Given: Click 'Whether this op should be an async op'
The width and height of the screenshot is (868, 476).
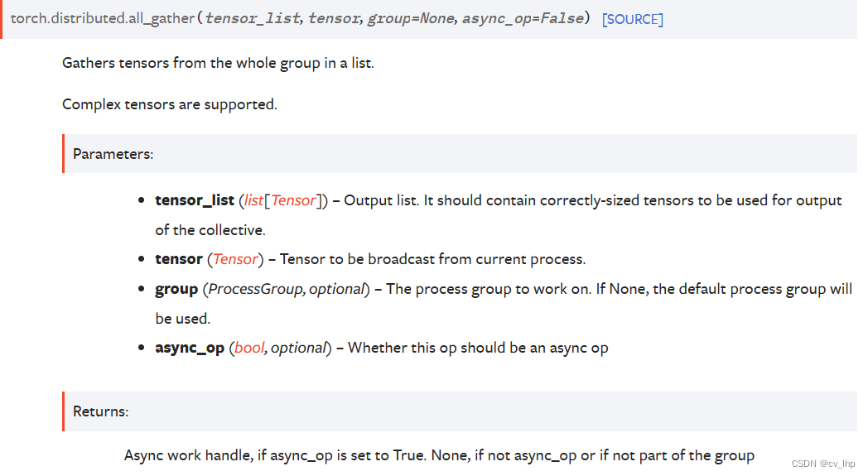Looking at the screenshot, I should (478, 348).
